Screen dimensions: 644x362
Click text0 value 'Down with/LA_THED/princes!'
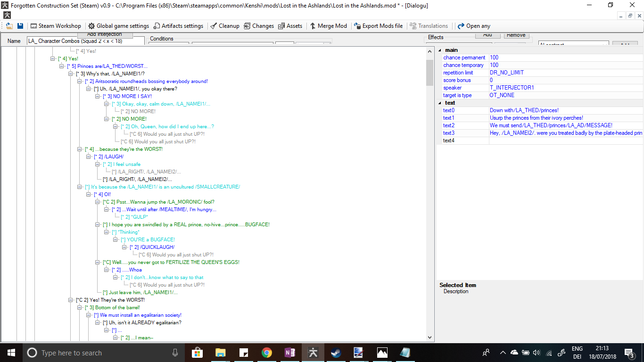pos(566,110)
